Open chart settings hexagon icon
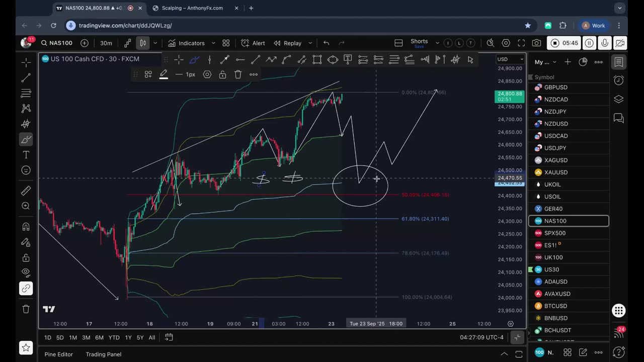This screenshot has width=644, height=362. click(506, 43)
